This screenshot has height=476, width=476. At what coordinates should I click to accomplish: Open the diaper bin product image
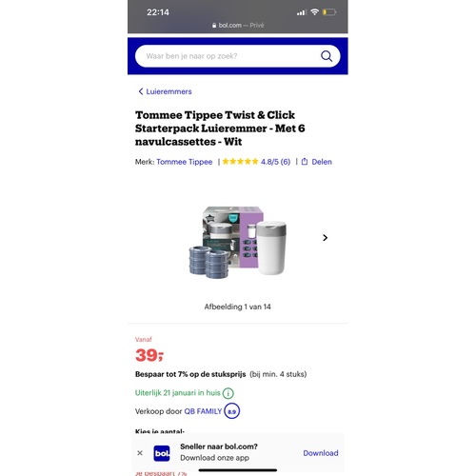237,242
